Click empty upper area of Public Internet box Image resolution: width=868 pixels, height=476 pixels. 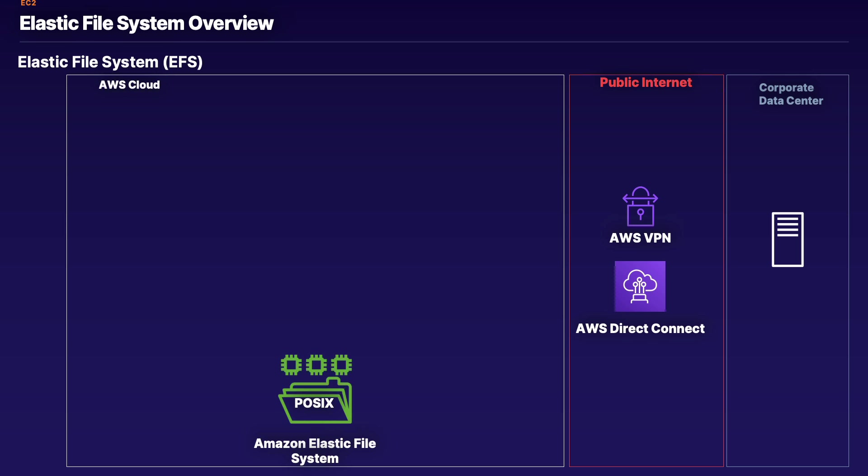coord(646,136)
